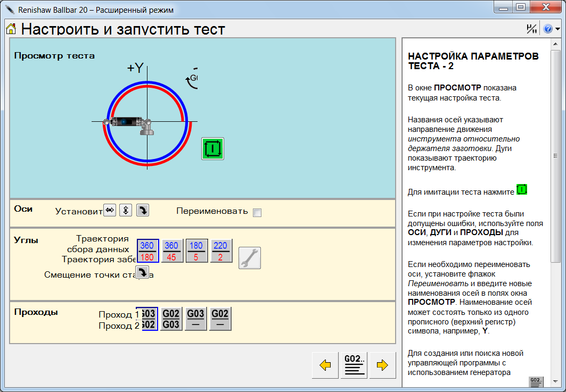Select G03/G02 pass sequence button
The width and height of the screenshot is (566, 392).
(149, 319)
